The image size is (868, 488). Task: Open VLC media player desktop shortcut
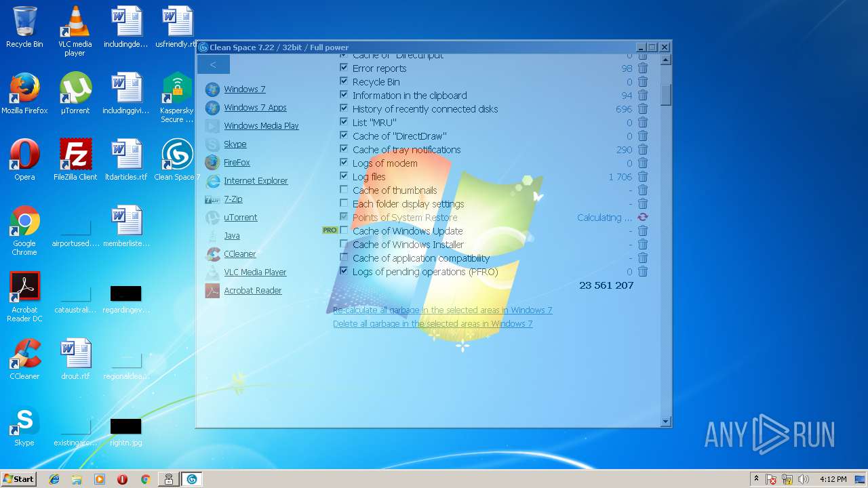tap(75, 31)
